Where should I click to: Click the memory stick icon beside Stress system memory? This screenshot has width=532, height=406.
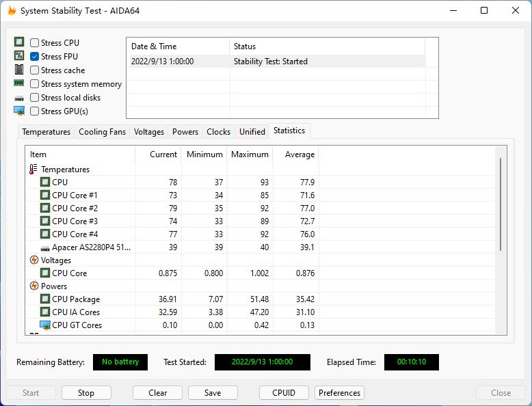(x=19, y=83)
